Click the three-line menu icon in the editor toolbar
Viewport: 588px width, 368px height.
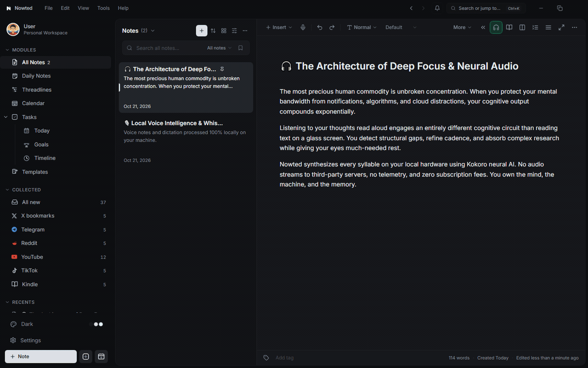tap(548, 28)
